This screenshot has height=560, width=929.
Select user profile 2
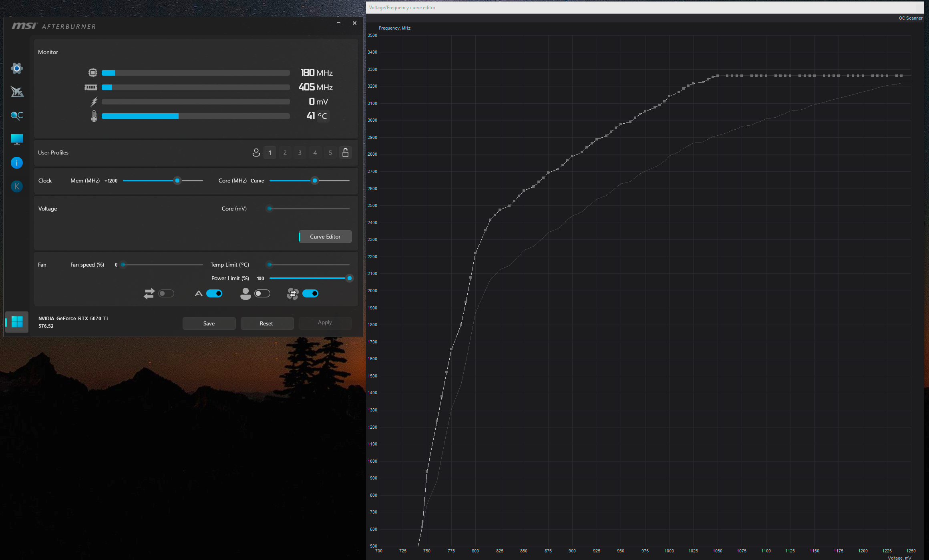(285, 153)
